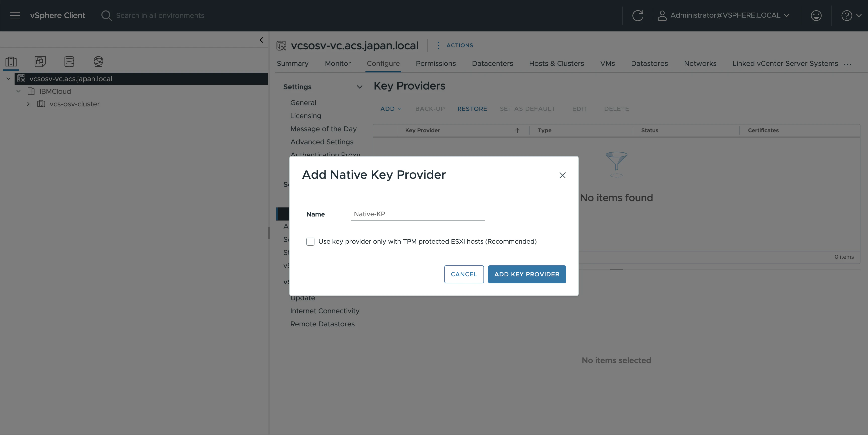Image resolution: width=868 pixels, height=435 pixels.
Task: Sort by the Type column header
Action: pyautogui.click(x=545, y=130)
